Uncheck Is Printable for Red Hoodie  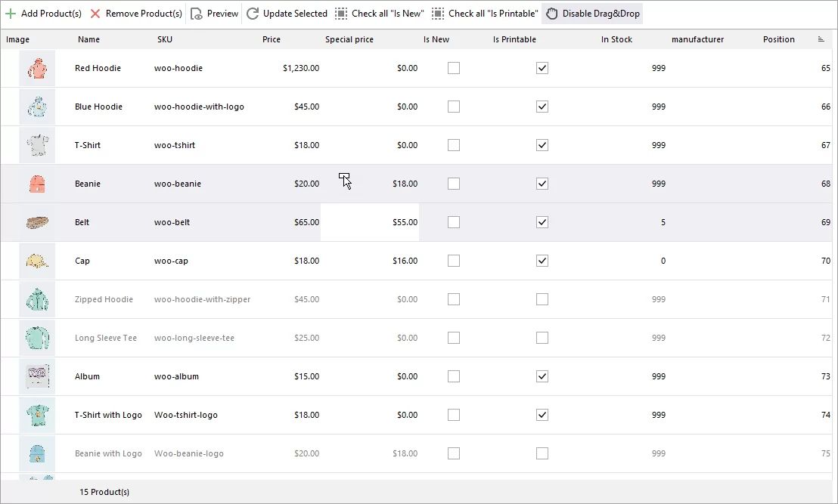pos(542,68)
